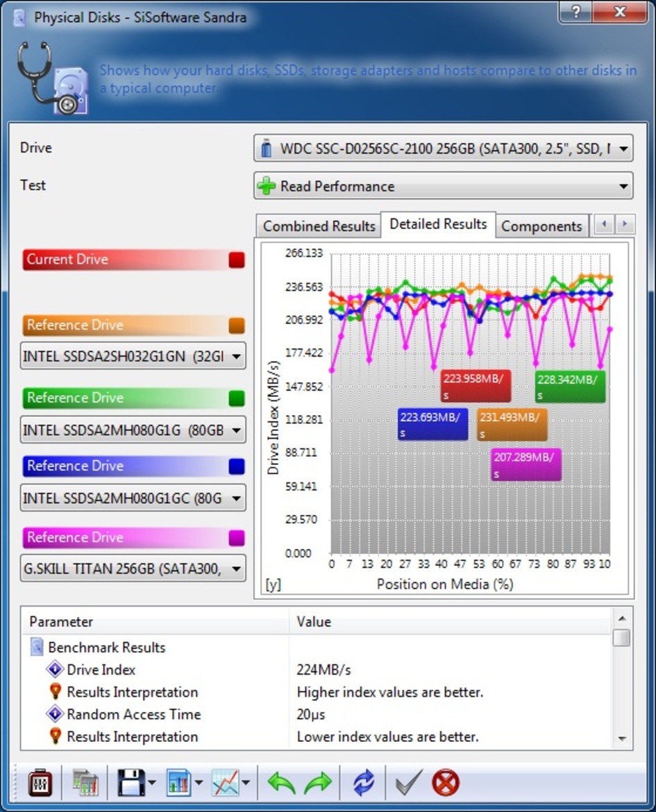Open the INTEL SSDSA2MH080G1G reference dropdown
The height and width of the screenshot is (812, 656).
click(x=133, y=430)
